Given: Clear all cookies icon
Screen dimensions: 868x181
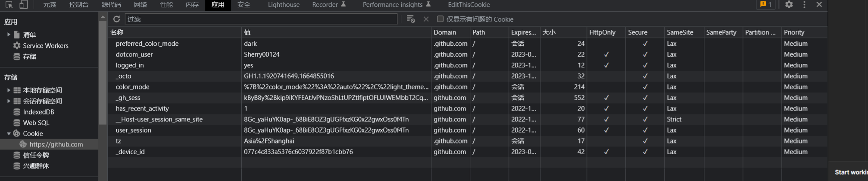Looking at the screenshot, I should [411, 19].
